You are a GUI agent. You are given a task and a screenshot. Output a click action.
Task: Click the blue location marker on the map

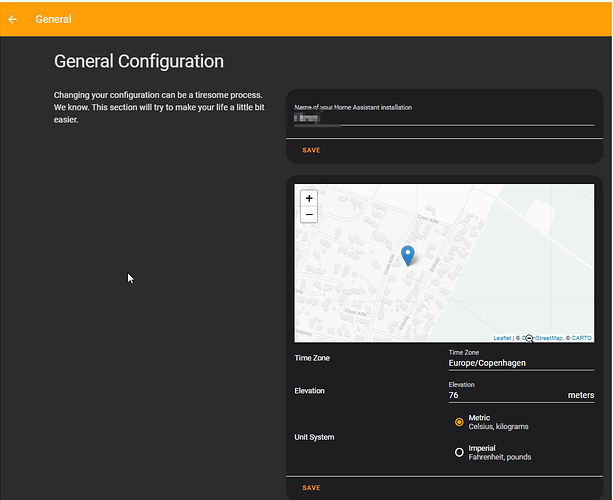pos(408,255)
